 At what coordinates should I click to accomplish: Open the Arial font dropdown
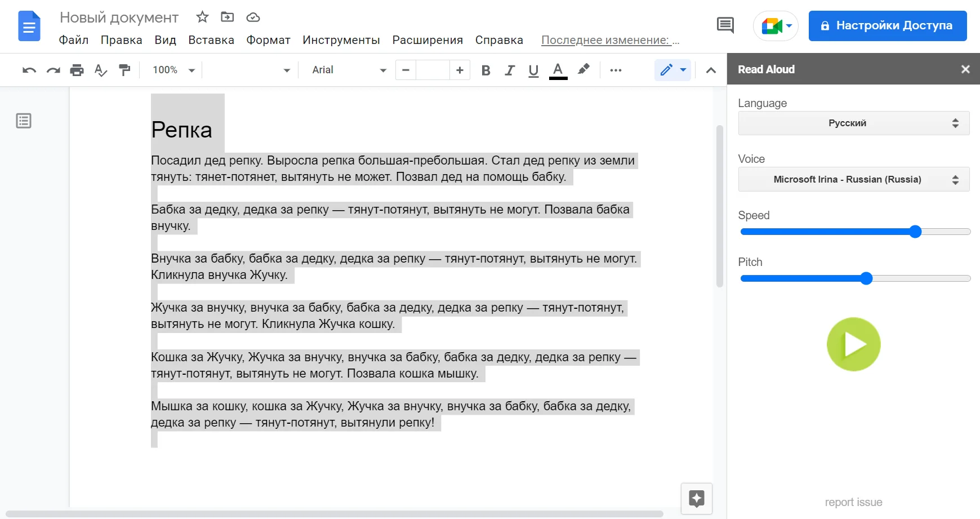tap(349, 70)
